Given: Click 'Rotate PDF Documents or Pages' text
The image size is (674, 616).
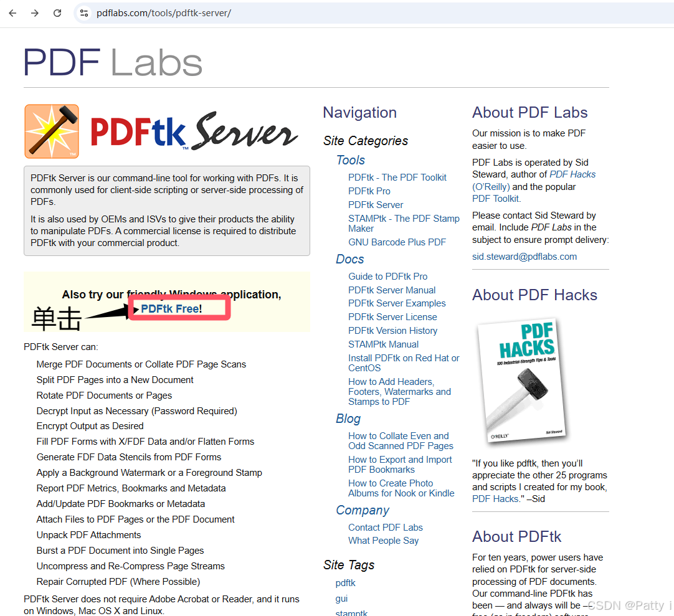Looking at the screenshot, I should click(x=104, y=396).
